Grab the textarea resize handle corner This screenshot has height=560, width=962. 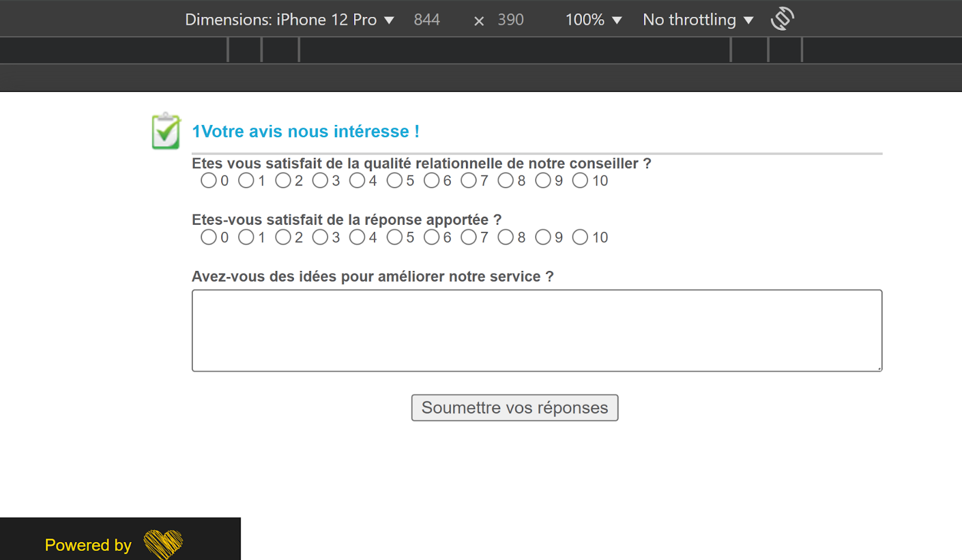click(x=879, y=368)
